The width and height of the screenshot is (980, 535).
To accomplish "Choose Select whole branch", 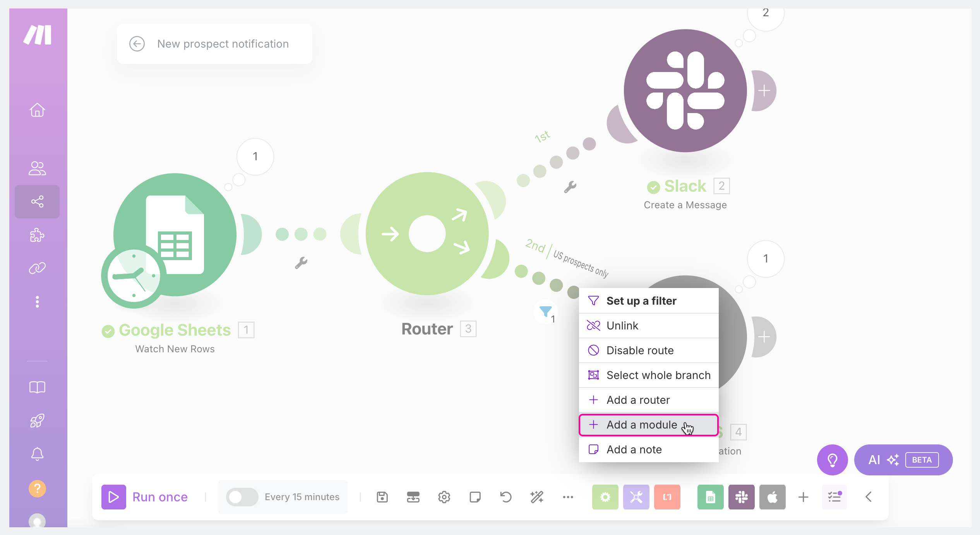I will (649, 375).
